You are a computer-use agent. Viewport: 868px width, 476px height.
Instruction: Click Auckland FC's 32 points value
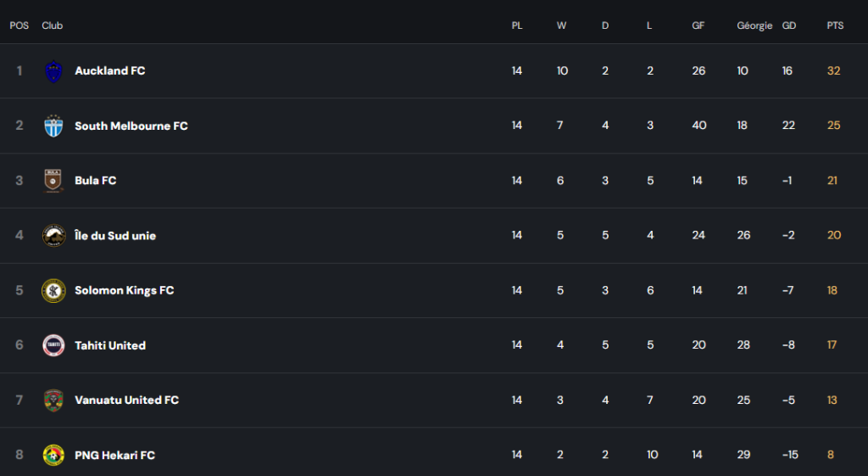point(834,71)
